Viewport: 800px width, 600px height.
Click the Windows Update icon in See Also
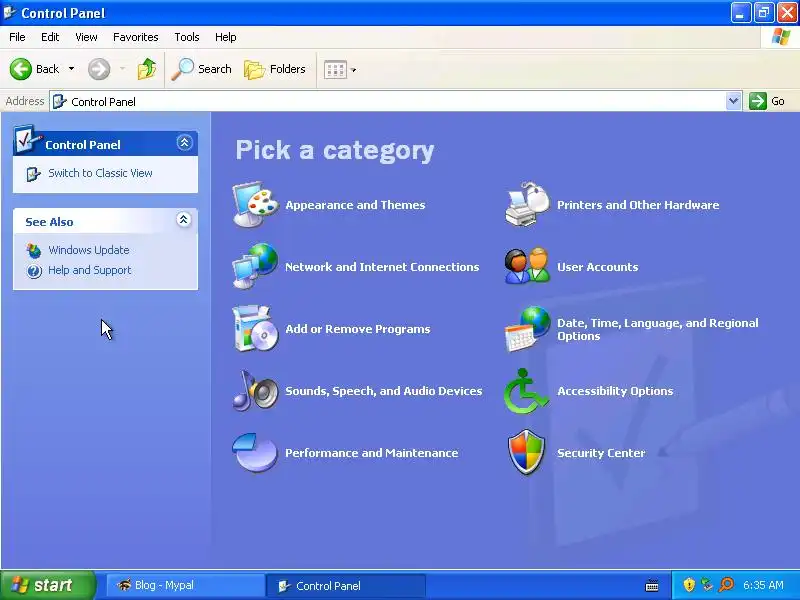click(34, 250)
